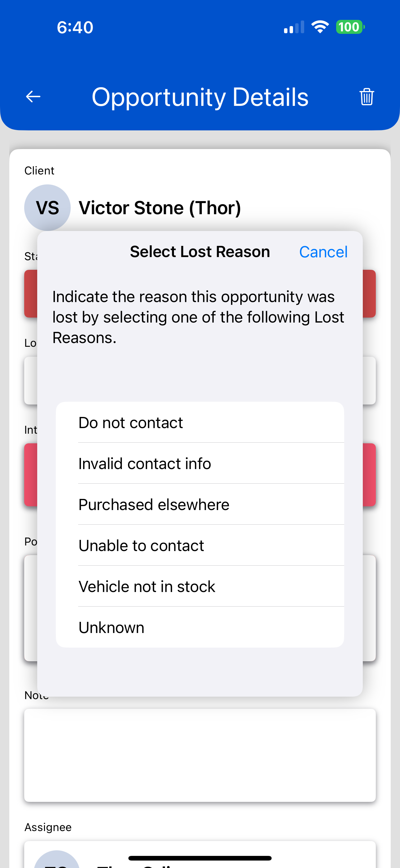Tap the back arrow icon
This screenshot has width=400, height=868.
33,97
